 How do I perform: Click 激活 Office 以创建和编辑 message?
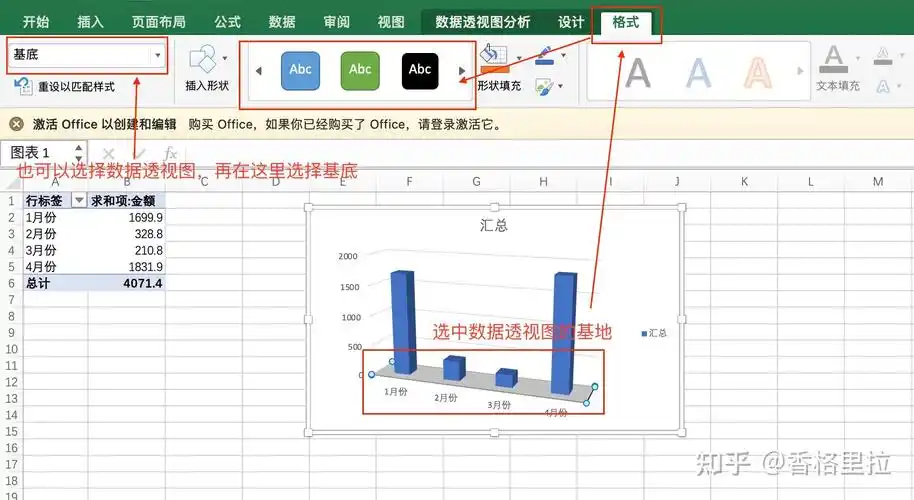(104, 124)
